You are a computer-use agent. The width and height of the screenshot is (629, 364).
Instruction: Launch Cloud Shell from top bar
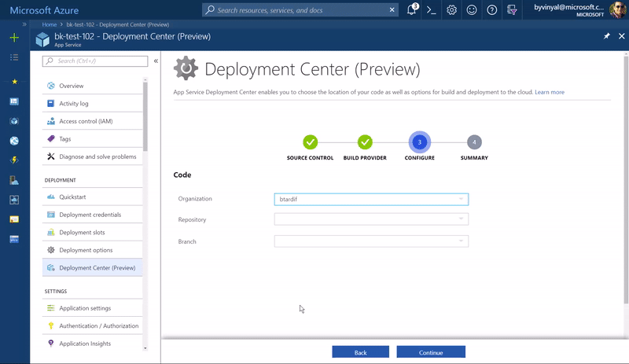pyautogui.click(x=432, y=10)
